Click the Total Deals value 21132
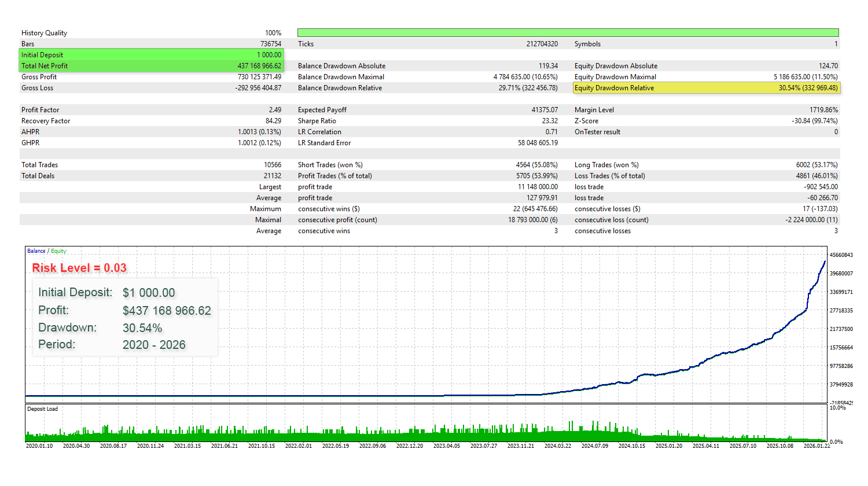868x486 pixels. [x=273, y=176]
